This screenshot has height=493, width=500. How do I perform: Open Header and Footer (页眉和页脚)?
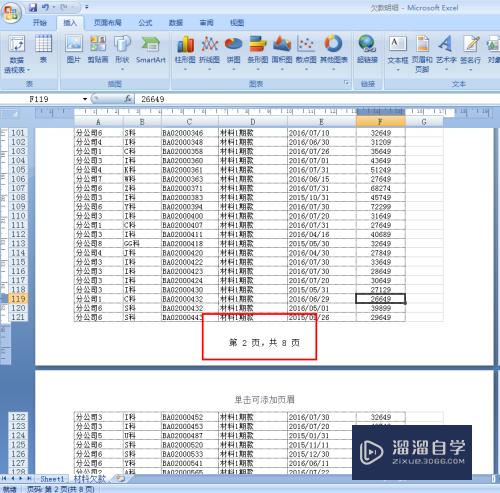coord(422,54)
